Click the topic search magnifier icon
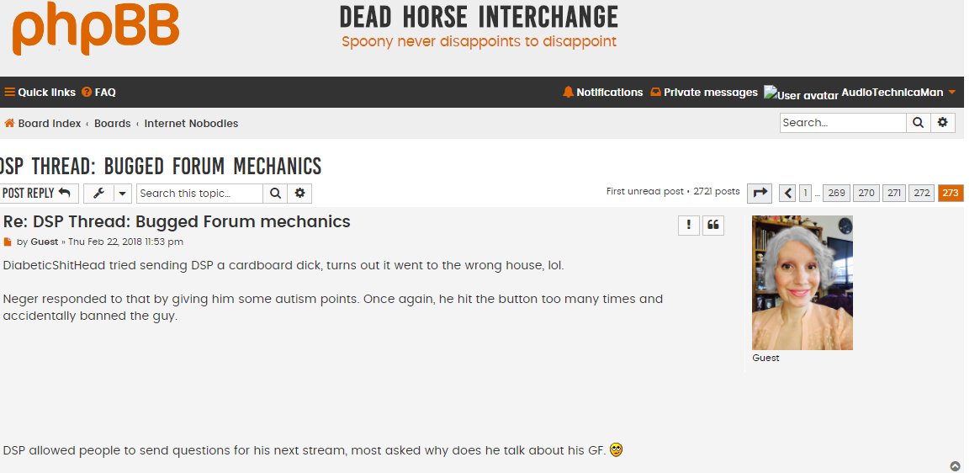 tap(275, 194)
